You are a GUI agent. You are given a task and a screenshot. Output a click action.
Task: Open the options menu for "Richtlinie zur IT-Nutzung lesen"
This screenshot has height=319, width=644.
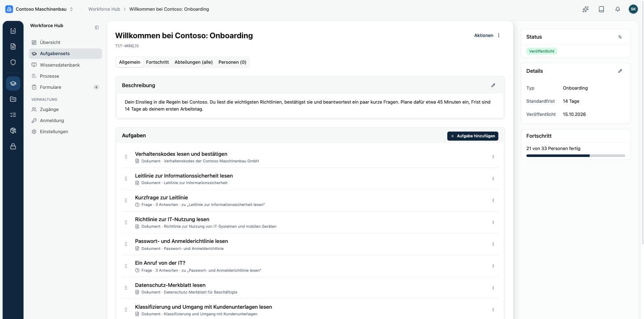[493, 222]
